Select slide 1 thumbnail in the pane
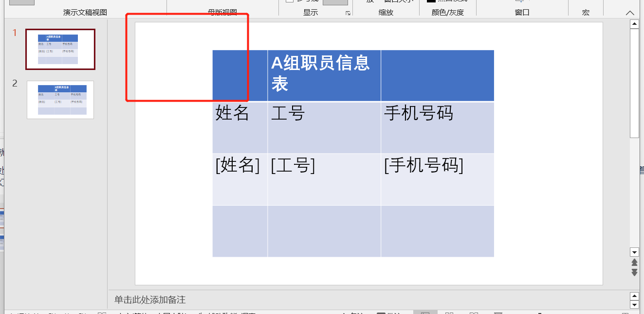 point(60,49)
